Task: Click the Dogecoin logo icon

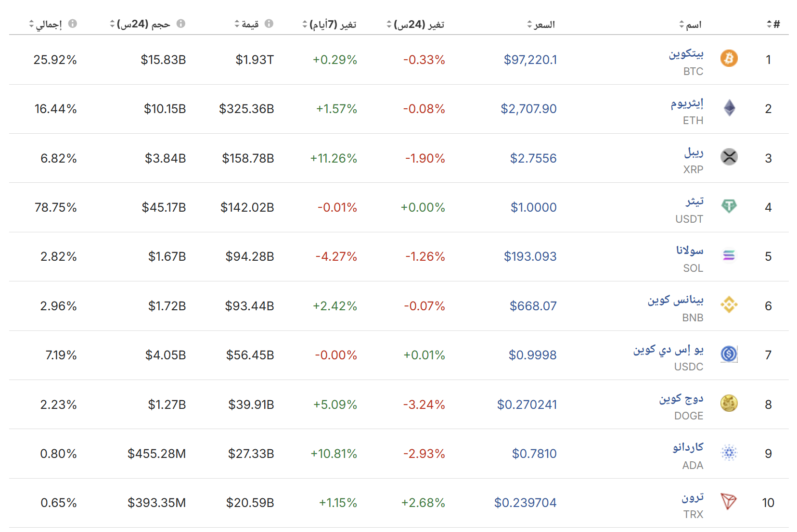Action: [729, 403]
